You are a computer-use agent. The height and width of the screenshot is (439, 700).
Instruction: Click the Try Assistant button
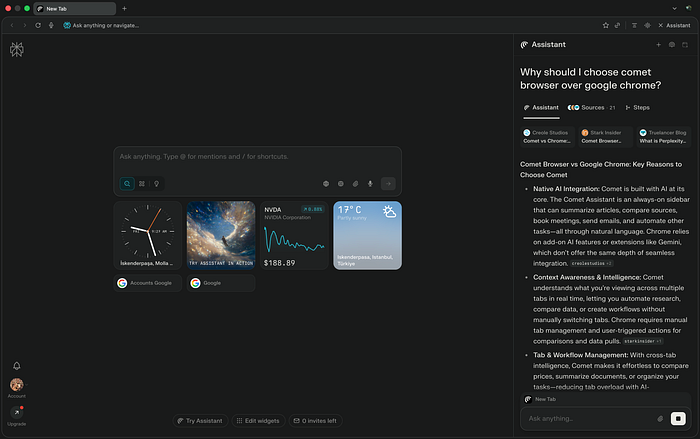click(199, 421)
